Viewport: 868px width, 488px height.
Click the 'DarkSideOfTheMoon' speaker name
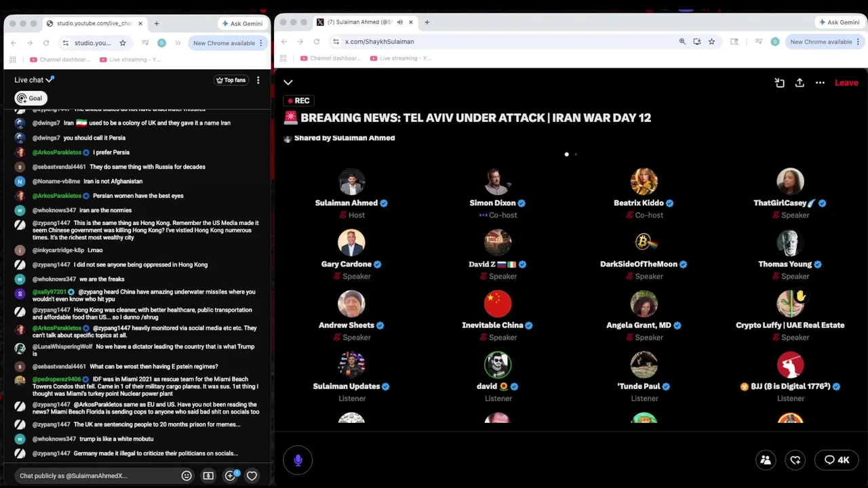coord(639,264)
